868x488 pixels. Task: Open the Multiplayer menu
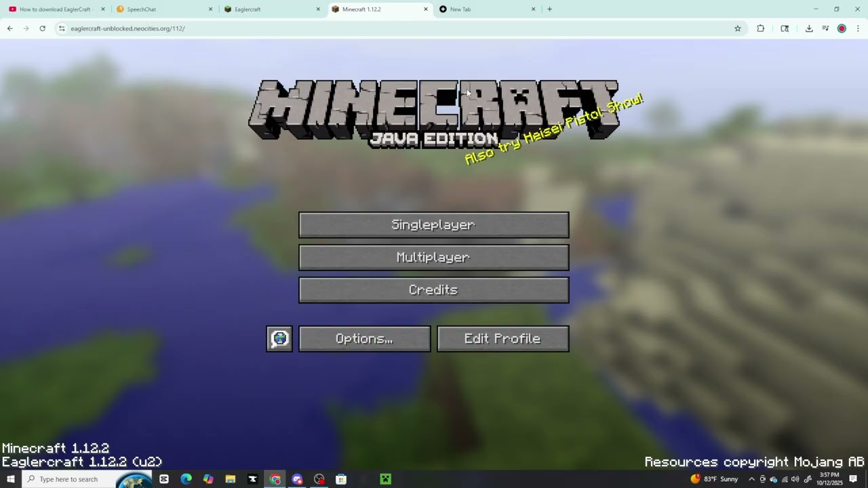pyautogui.click(x=434, y=258)
